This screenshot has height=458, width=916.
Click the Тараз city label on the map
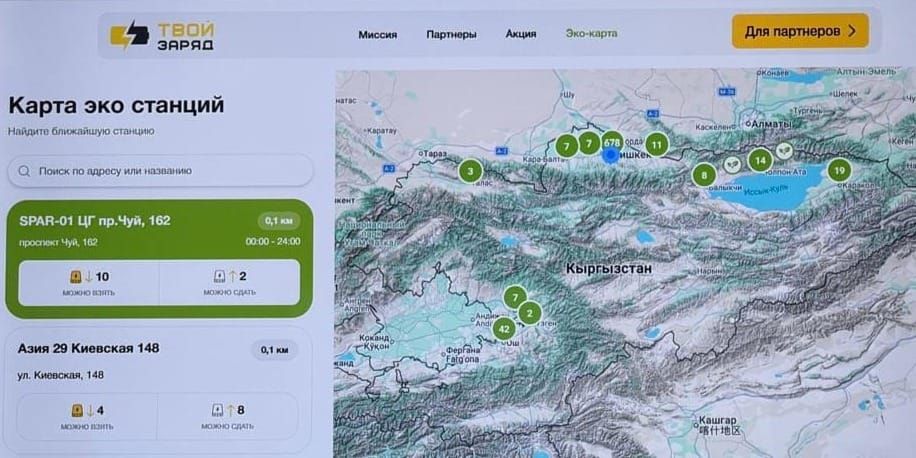click(x=433, y=154)
